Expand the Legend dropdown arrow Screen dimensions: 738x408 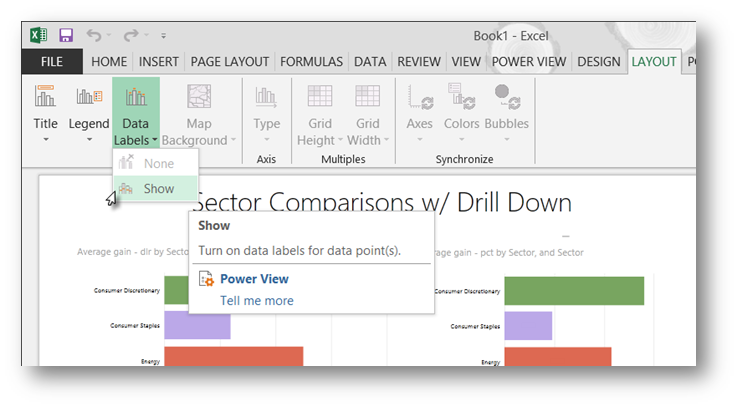pos(89,140)
